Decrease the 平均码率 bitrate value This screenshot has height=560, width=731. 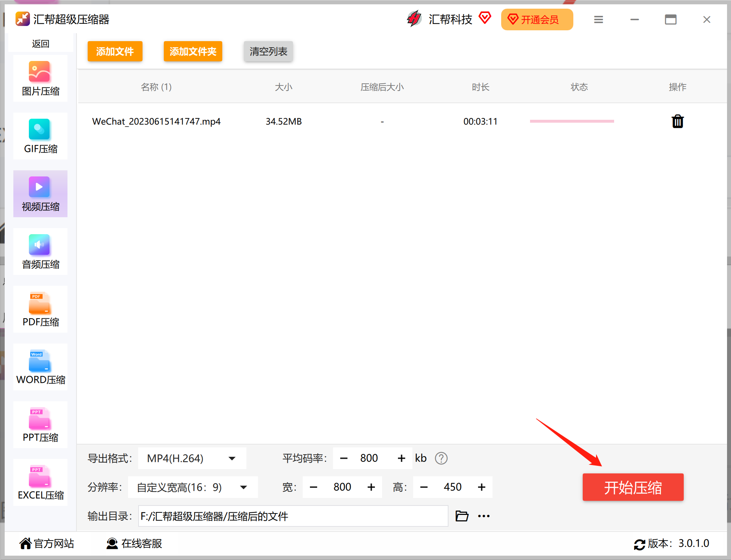point(344,458)
